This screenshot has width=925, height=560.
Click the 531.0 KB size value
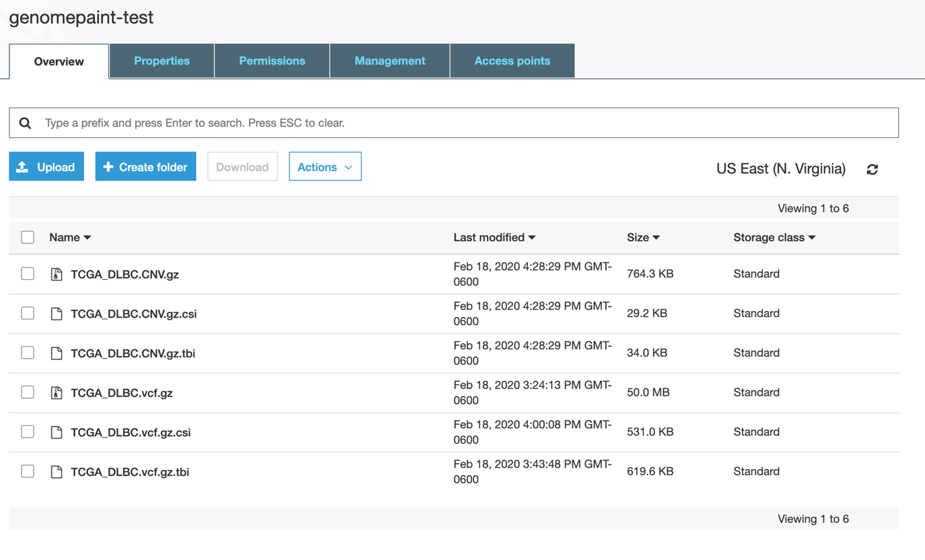click(650, 431)
